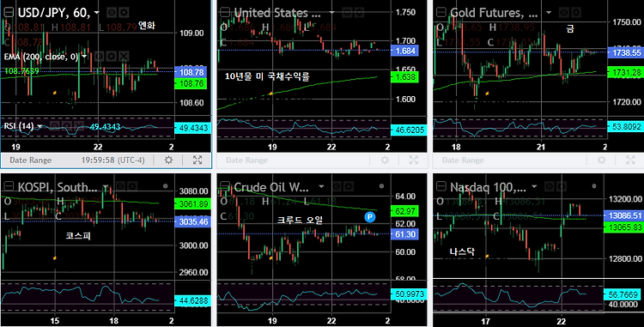644x327 pixels.
Task: Collapse the USD/JPY chart legend box
Action: 9,12
